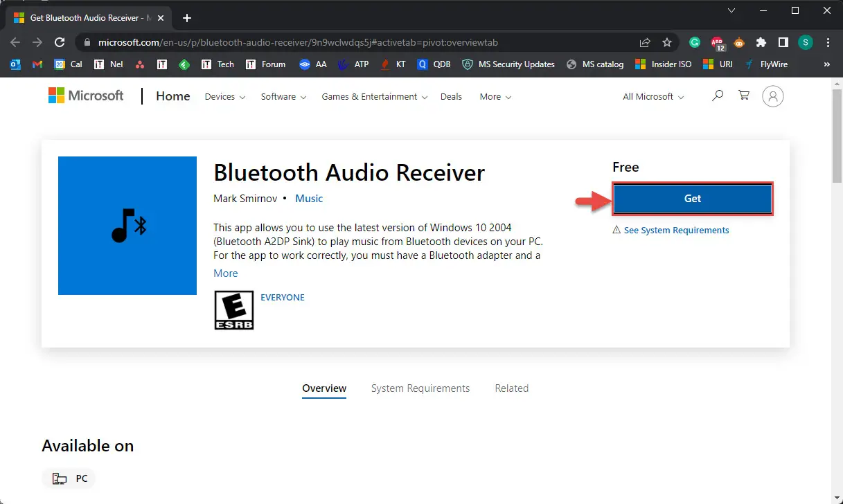This screenshot has width=843, height=504.
Task: Open the shopping cart icon
Action: pos(743,96)
